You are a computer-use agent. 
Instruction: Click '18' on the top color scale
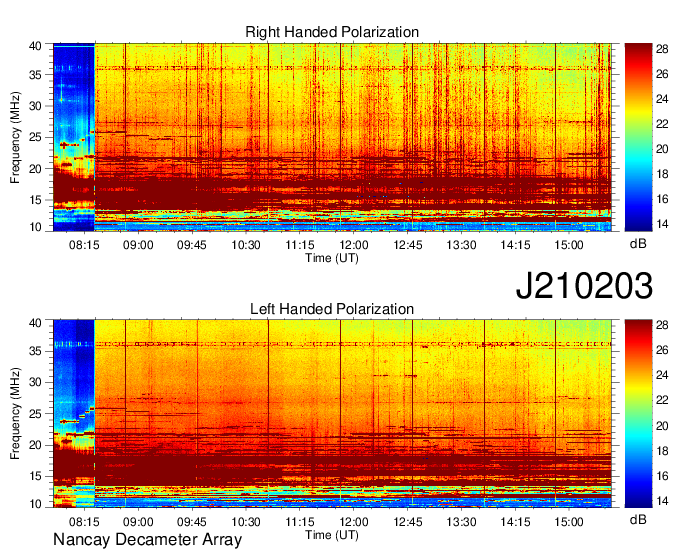(x=662, y=174)
